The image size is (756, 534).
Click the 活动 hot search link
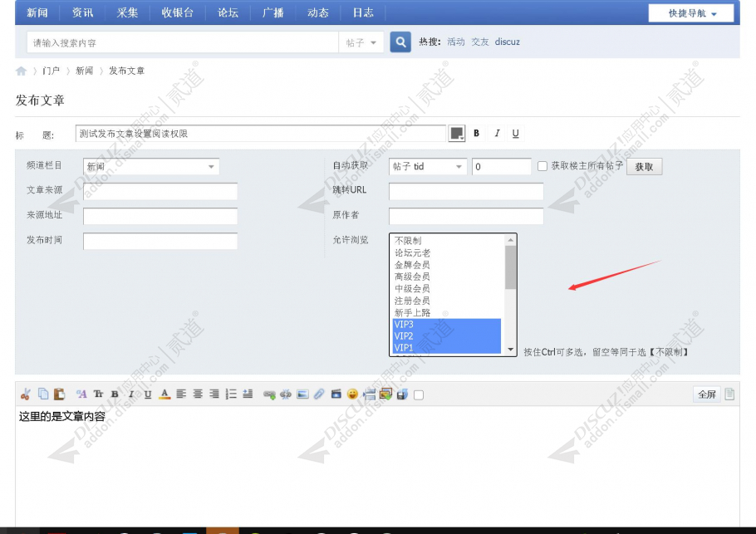pyautogui.click(x=455, y=42)
